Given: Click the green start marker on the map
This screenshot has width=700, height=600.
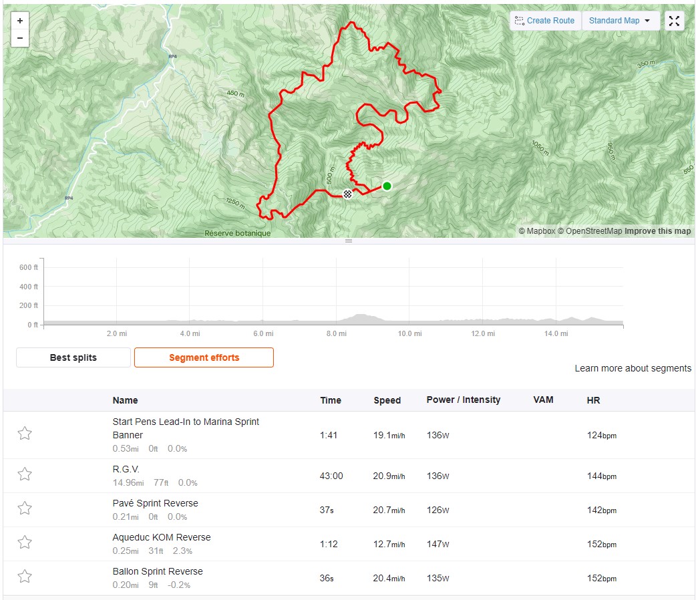Looking at the screenshot, I should (387, 186).
